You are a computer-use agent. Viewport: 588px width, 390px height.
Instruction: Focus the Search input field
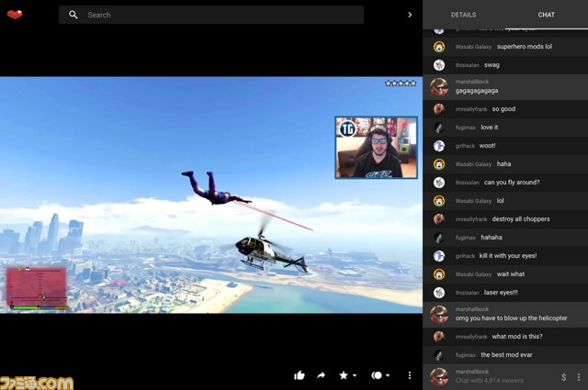click(x=211, y=15)
